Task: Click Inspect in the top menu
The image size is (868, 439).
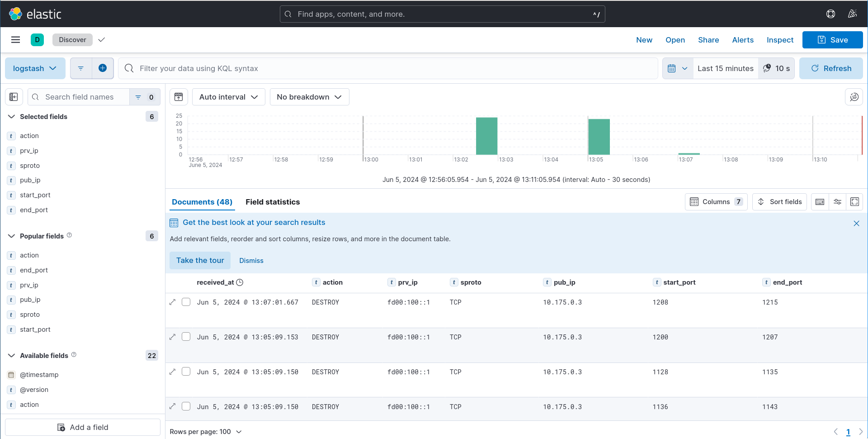Action: click(780, 40)
